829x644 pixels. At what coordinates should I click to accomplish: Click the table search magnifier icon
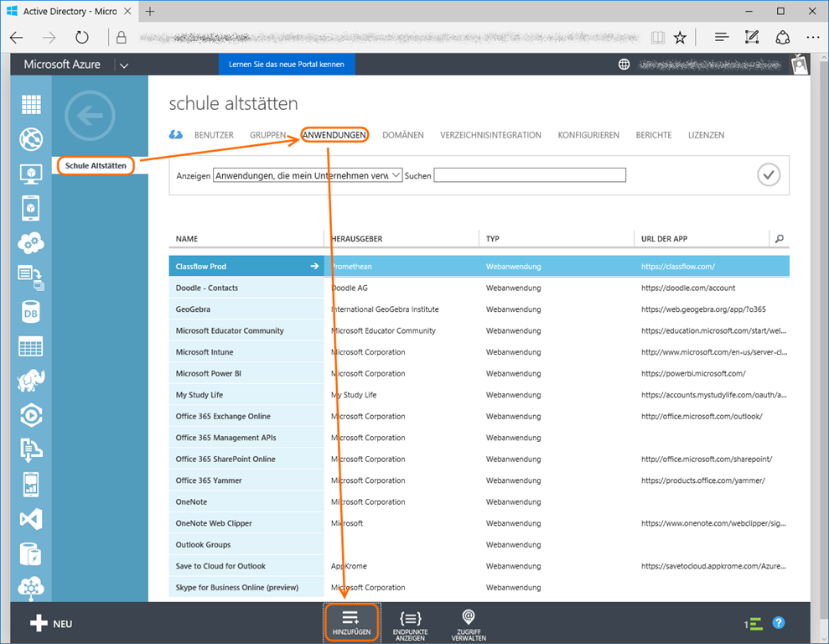(x=780, y=239)
